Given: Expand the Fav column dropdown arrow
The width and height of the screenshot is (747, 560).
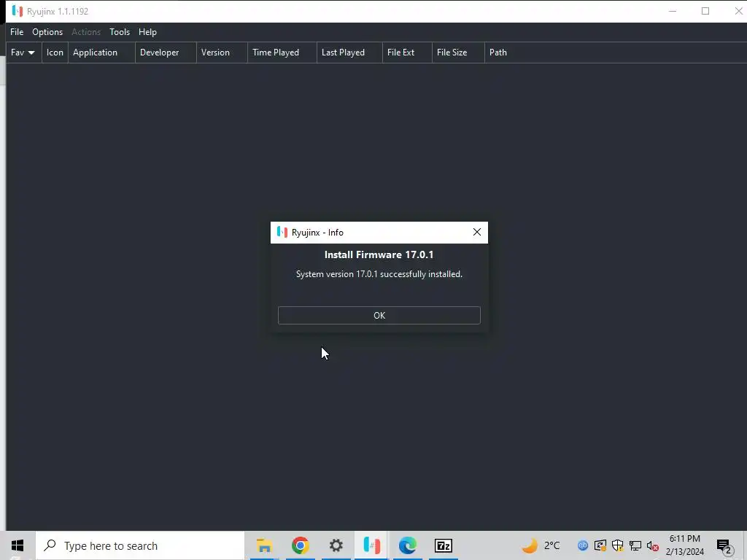Looking at the screenshot, I should (31, 52).
